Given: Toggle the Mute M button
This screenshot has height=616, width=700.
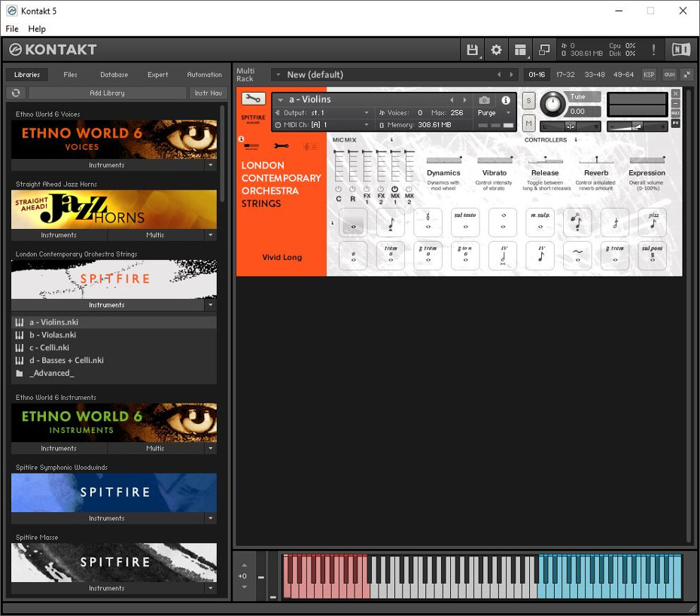Looking at the screenshot, I should click(x=528, y=124).
